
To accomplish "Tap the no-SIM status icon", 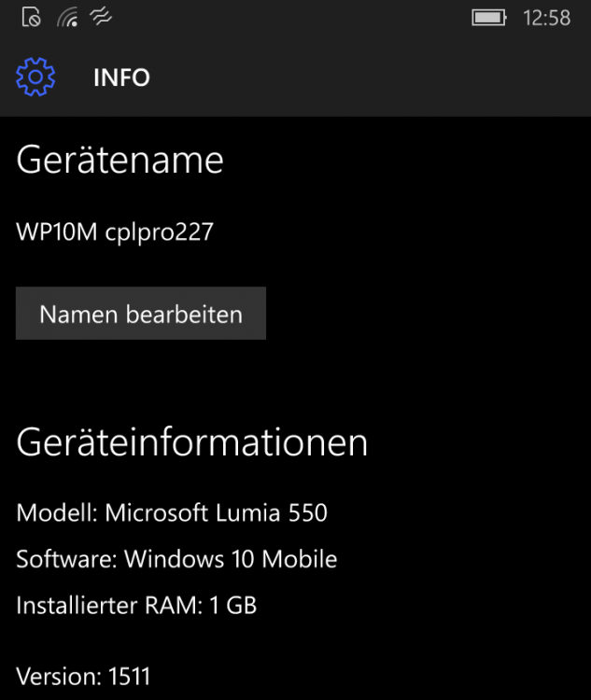I will tap(31, 18).
